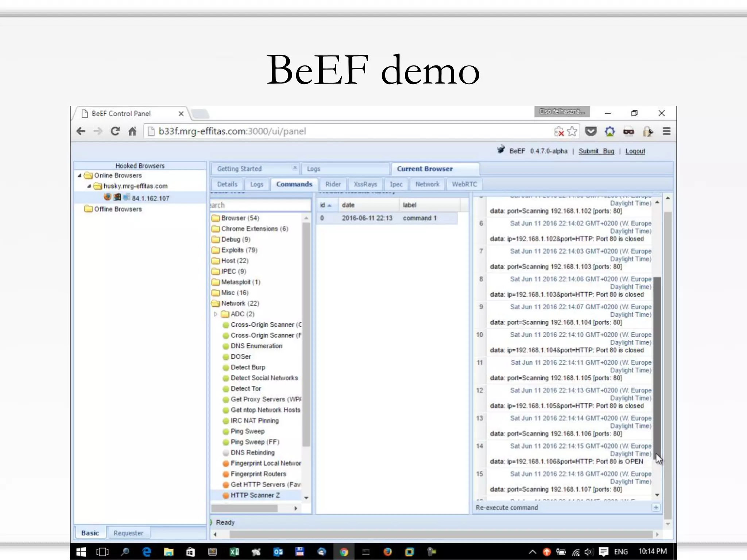Open Firefox from taskbar
The height and width of the screenshot is (560, 747).
point(387,552)
